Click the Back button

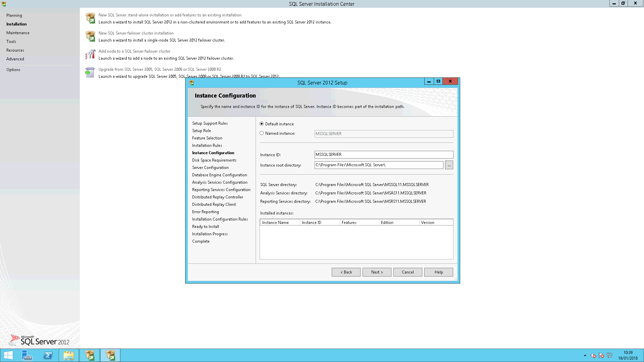tap(346, 272)
